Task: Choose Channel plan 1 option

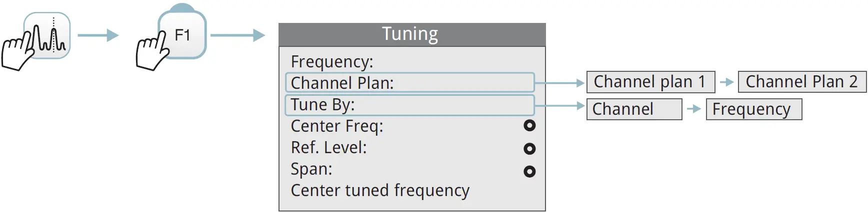Action: (650, 82)
